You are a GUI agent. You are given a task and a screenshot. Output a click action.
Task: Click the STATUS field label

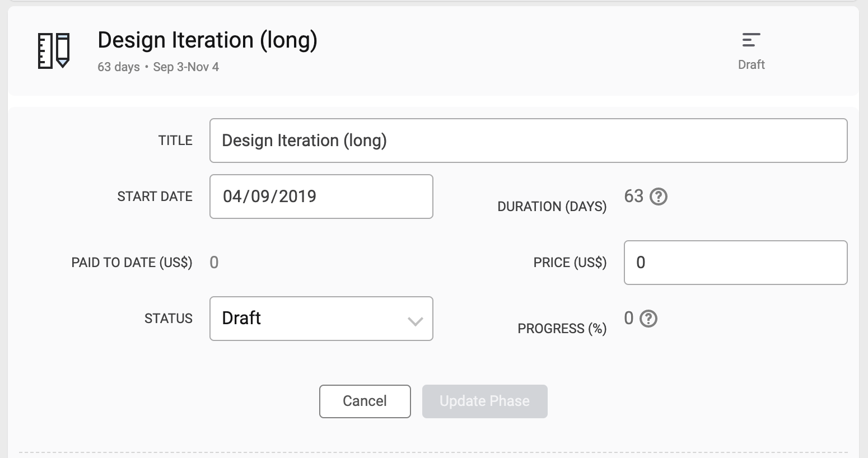(x=168, y=319)
